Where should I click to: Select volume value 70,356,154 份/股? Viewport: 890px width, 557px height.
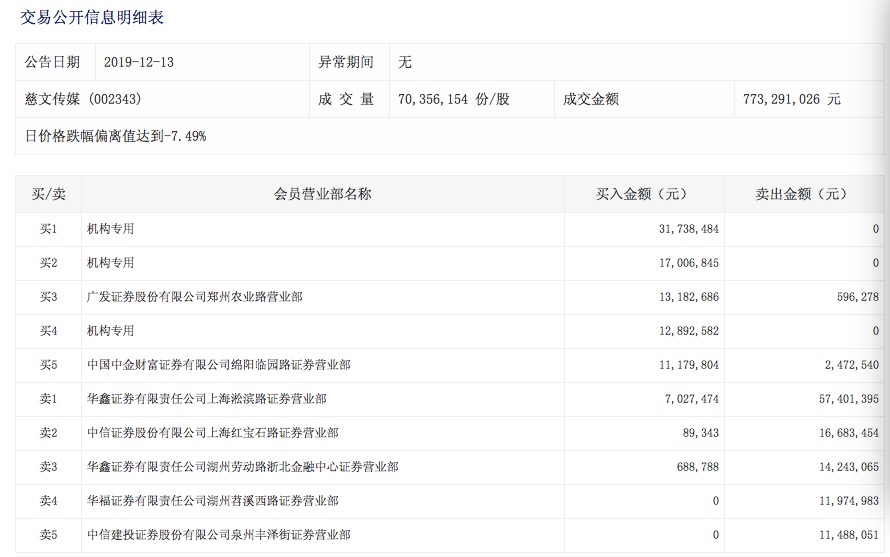pyautogui.click(x=454, y=99)
